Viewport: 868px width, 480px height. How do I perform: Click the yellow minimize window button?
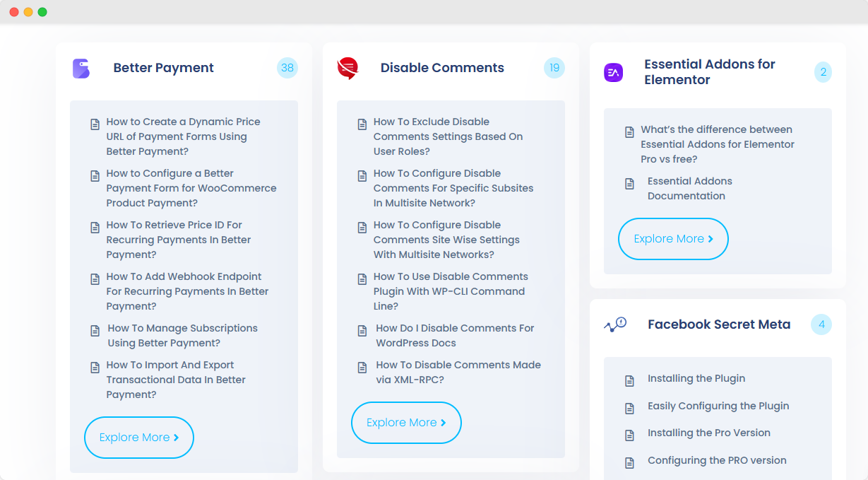[28, 12]
